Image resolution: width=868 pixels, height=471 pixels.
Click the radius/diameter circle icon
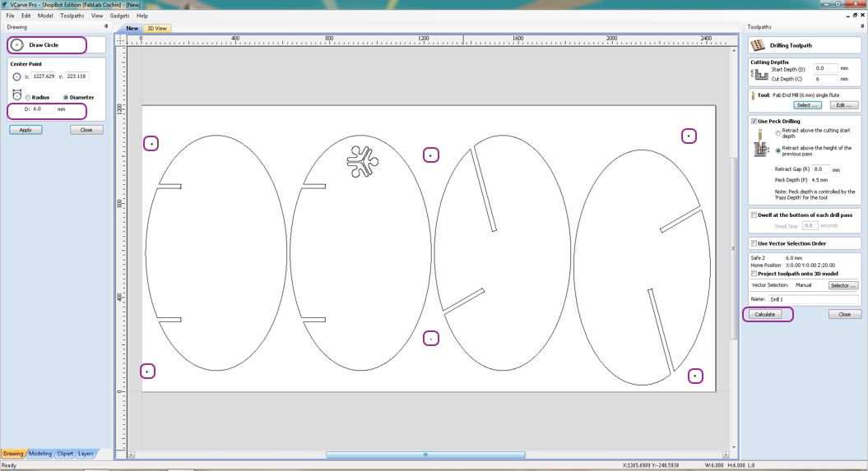(16, 95)
